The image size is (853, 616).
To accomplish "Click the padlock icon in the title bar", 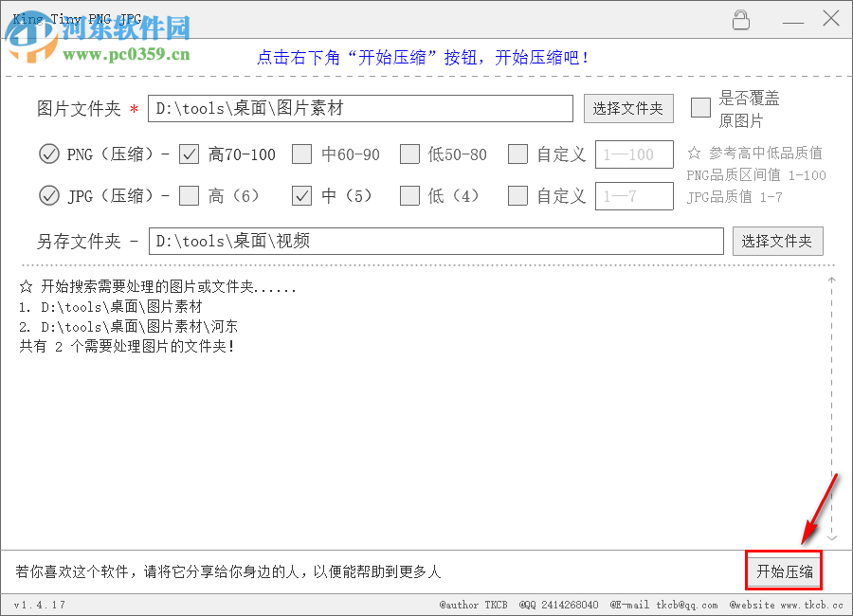I will point(741,19).
